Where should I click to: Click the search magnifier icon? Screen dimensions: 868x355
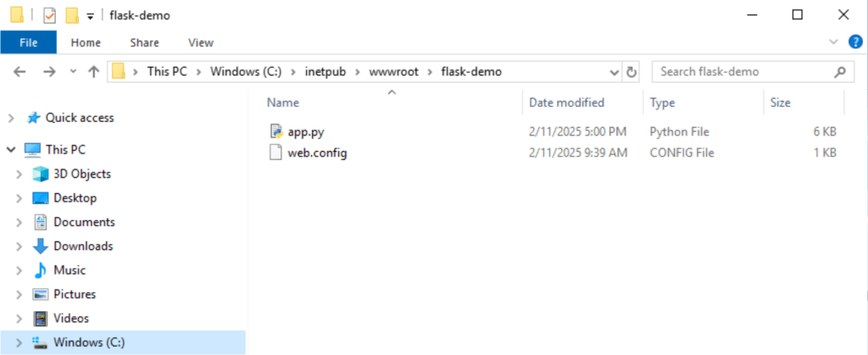point(840,72)
